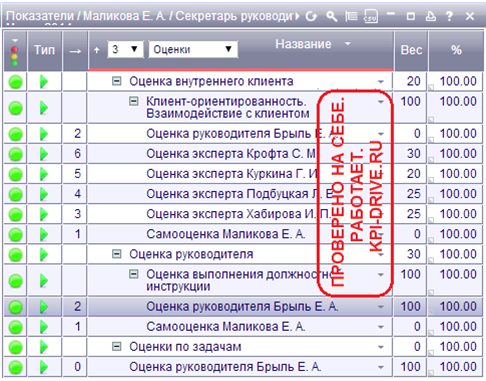Screen dimensions: 486x381
Task: Click play icon for Клиент-ориентированность row
Action: pos(44,108)
